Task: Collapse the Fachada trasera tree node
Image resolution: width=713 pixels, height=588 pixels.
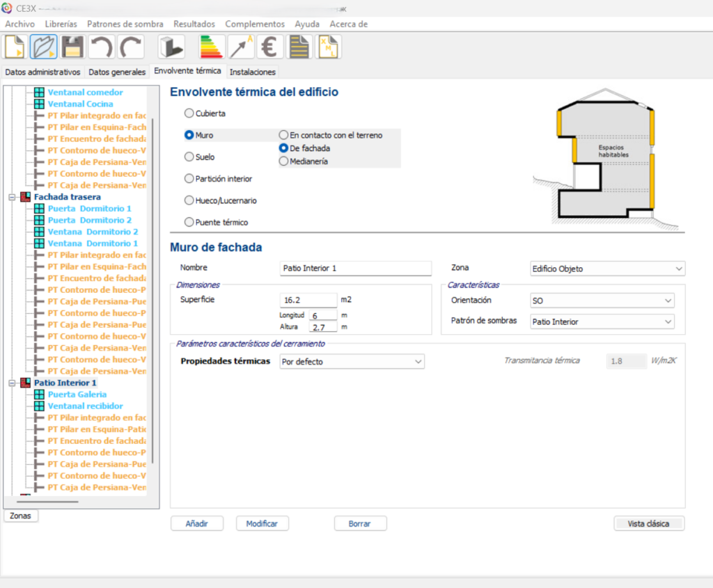Action: 12,197
